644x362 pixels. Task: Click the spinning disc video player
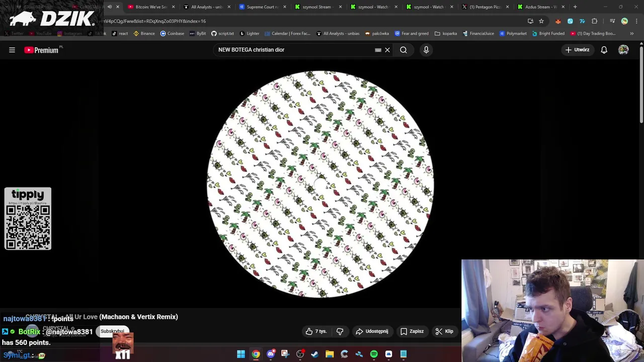(320, 184)
